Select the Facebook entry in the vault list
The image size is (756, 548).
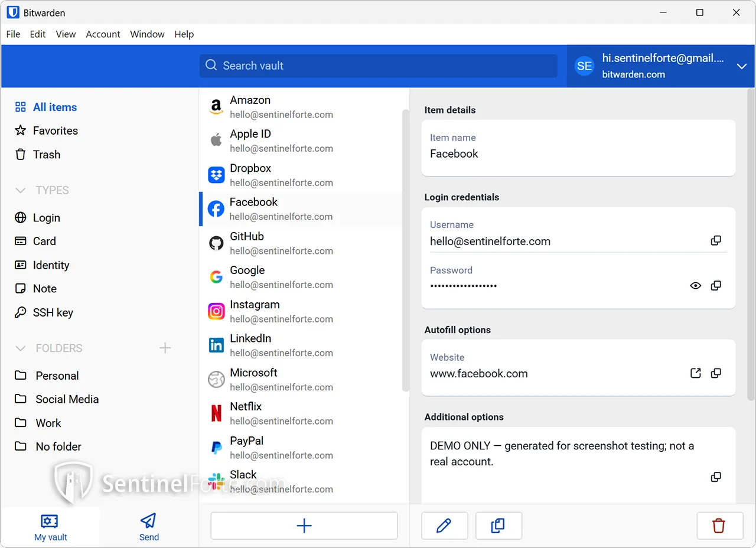click(301, 209)
